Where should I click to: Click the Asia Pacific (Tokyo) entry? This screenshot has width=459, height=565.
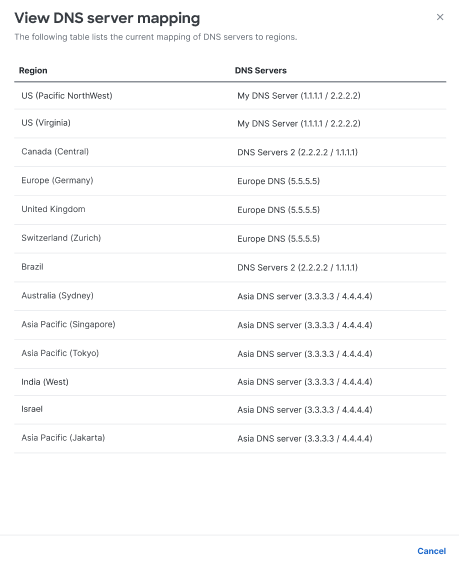60,353
